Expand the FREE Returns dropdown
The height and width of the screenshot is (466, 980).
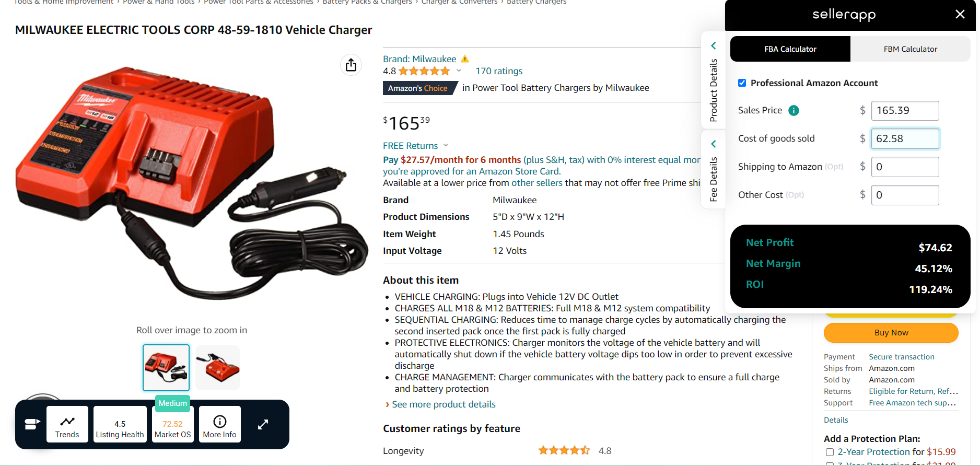coord(446,145)
